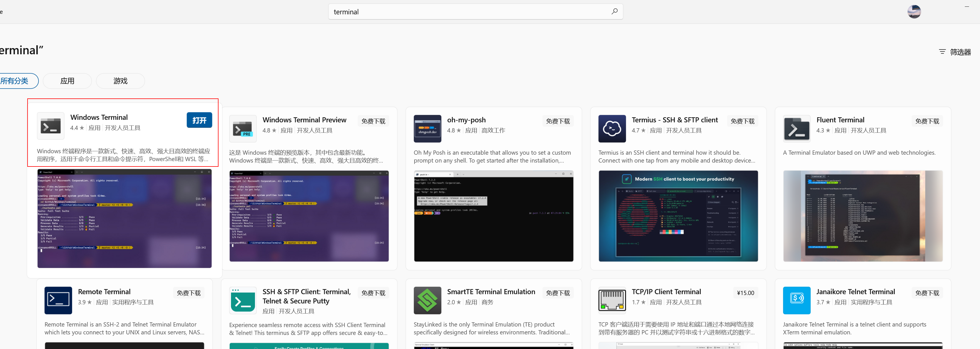Click the Janaikore Telnet Terminal app icon
Image resolution: width=980 pixels, height=349 pixels.
(x=797, y=300)
